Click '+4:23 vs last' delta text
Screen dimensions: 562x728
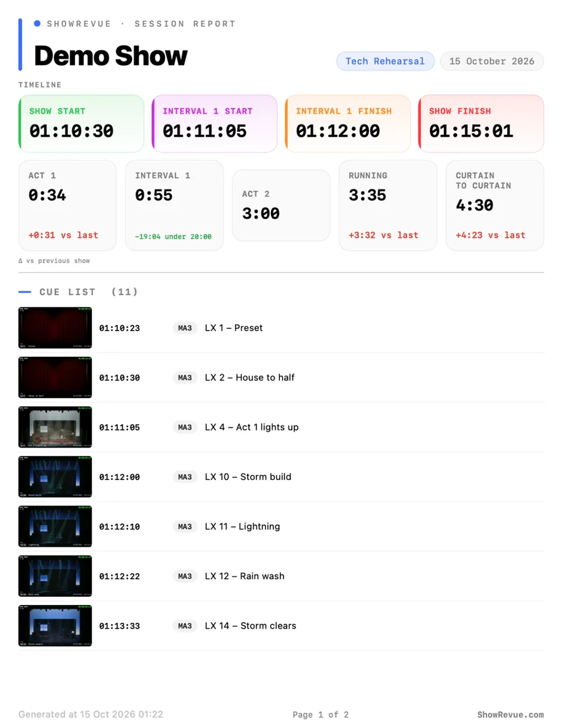pyautogui.click(x=491, y=236)
